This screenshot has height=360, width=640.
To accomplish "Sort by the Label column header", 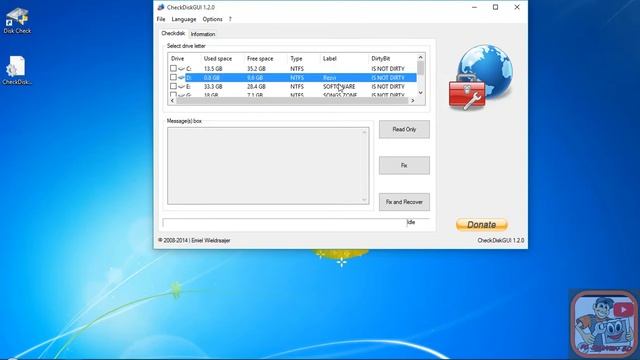I will 329,59.
